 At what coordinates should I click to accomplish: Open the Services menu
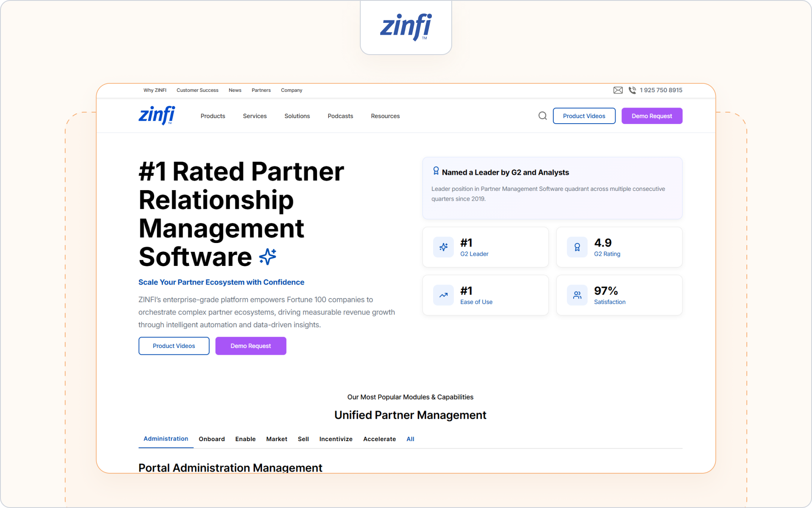pos(255,116)
